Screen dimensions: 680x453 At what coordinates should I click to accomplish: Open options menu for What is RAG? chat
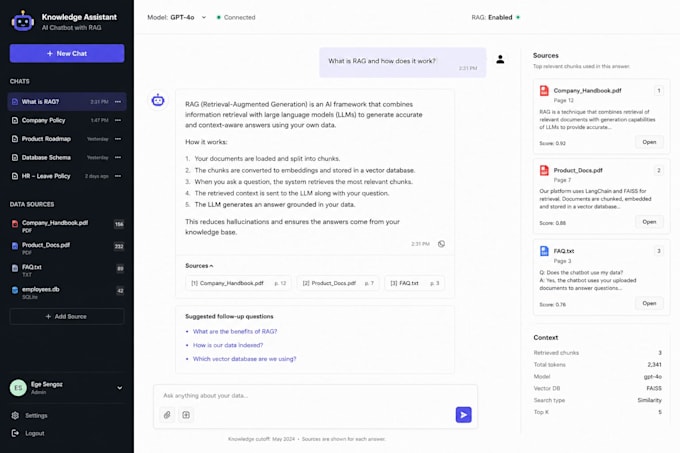(x=118, y=101)
